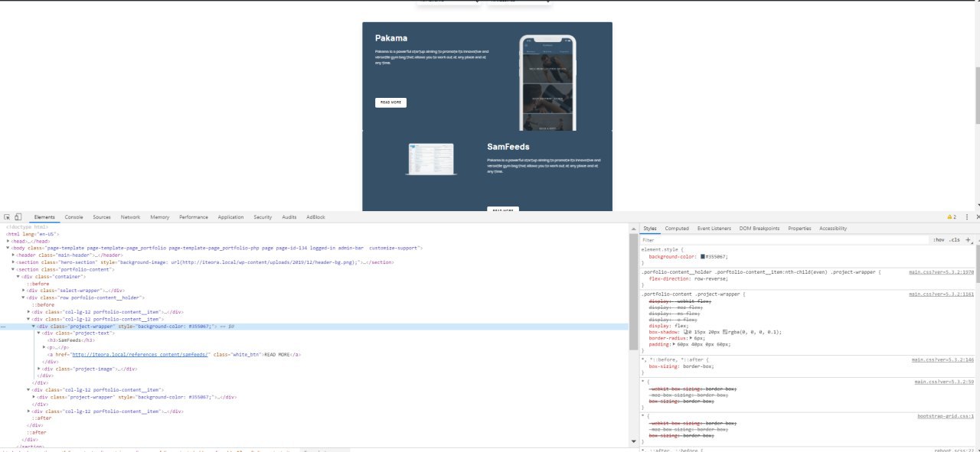980x452 pixels.
Task: Expand the select-wrapper div node
Action: [24, 291]
